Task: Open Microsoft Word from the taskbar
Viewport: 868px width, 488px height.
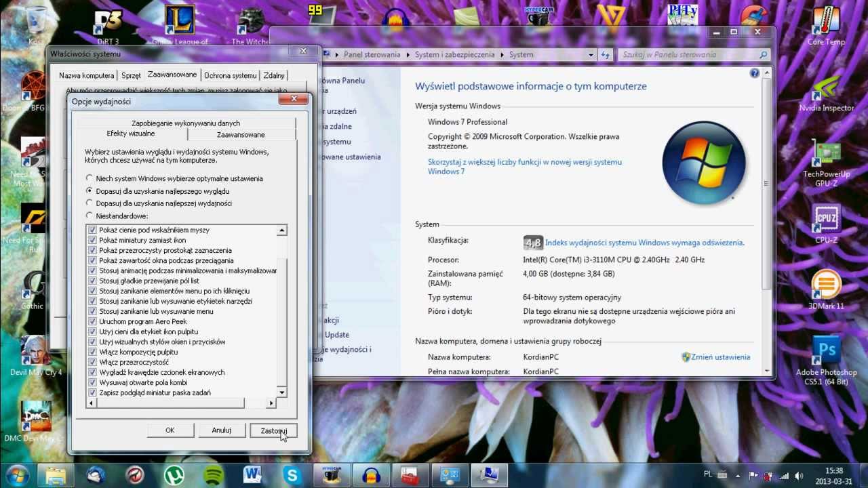Action: pyautogui.click(x=253, y=475)
